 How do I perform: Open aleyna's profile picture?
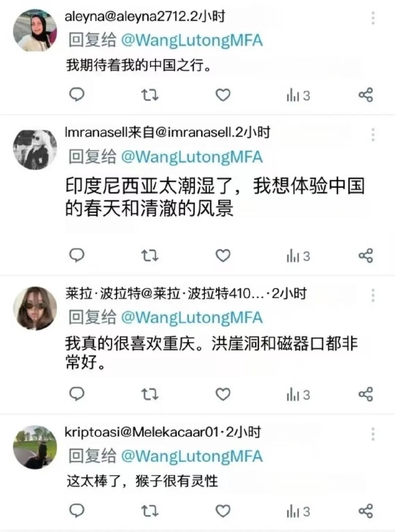coord(35,30)
